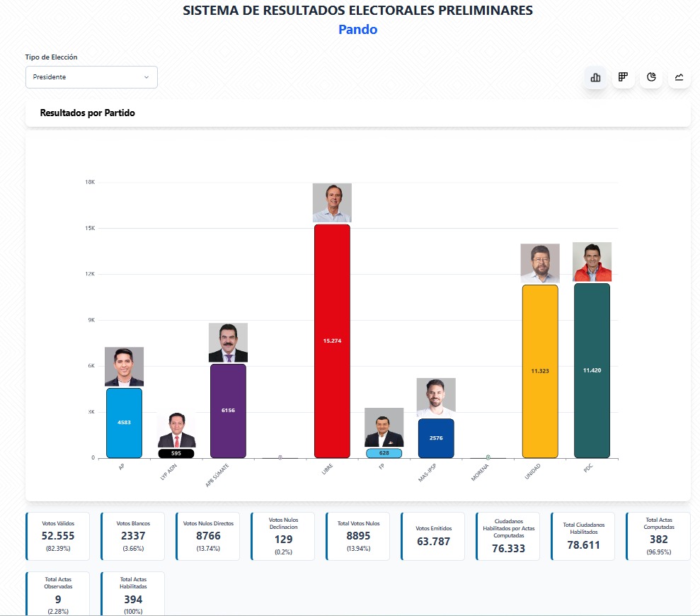This screenshot has width=700, height=616.
Task: Click the Votos Válidos statistics card
Action: coord(59,536)
